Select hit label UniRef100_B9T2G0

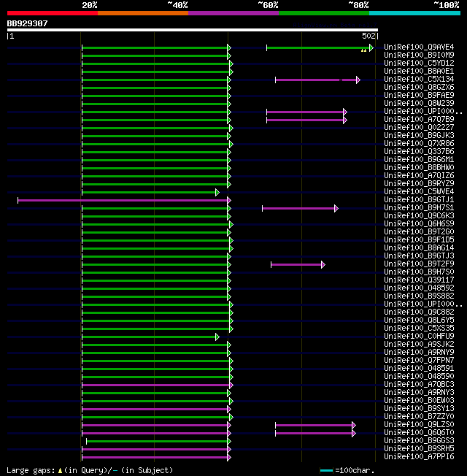click(x=419, y=232)
